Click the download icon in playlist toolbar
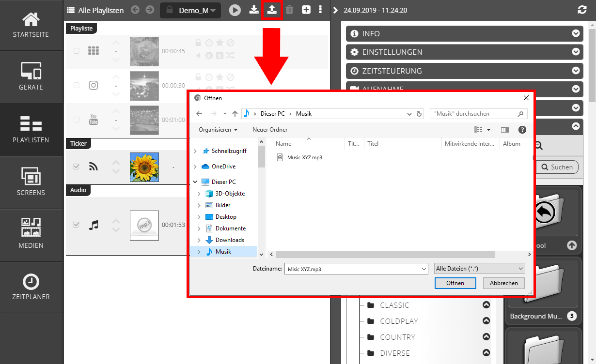Screen dimensions: 596x364 (254, 10)
